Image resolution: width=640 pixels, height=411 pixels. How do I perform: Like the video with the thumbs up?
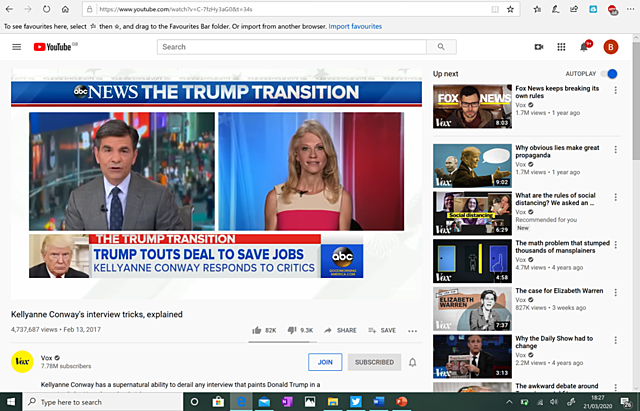257,330
